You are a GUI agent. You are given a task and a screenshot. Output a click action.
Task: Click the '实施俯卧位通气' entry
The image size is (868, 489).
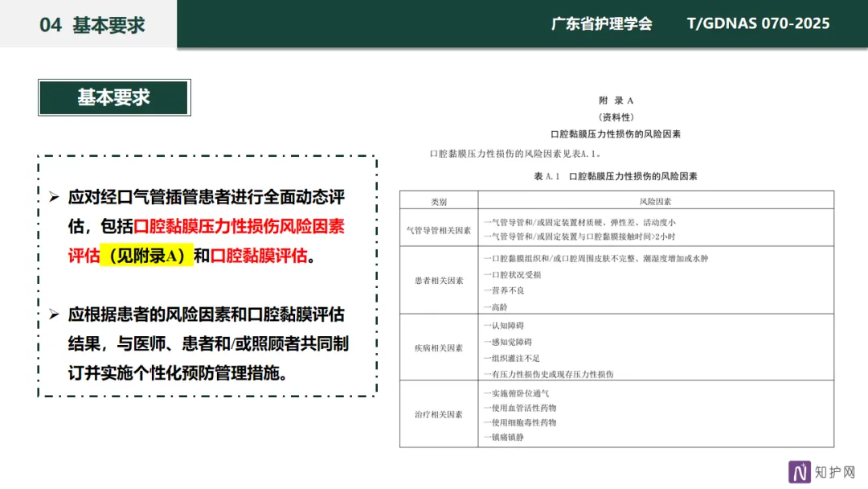pyautogui.click(x=517, y=393)
